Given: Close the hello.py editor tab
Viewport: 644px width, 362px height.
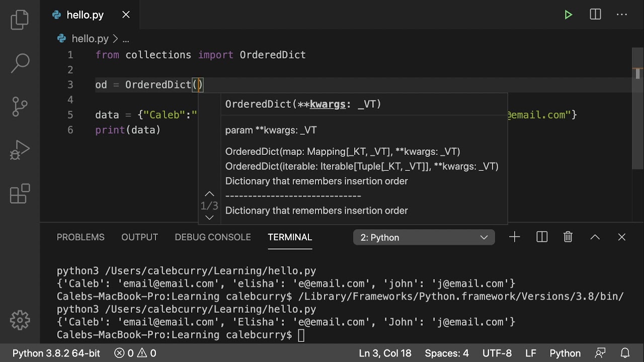Looking at the screenshot, I should [x=126, y=15].
